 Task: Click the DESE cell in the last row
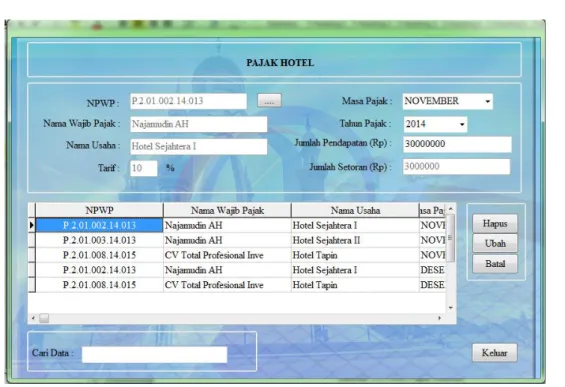point(432,285)
